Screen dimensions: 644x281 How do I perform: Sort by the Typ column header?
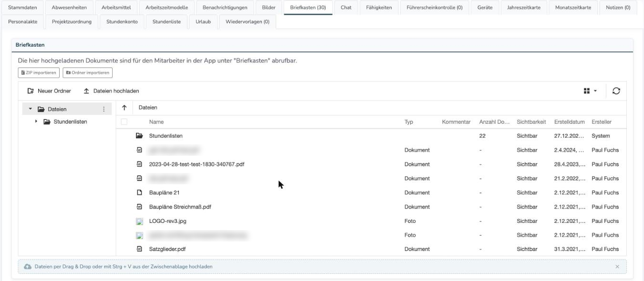[x=409, y=122]
